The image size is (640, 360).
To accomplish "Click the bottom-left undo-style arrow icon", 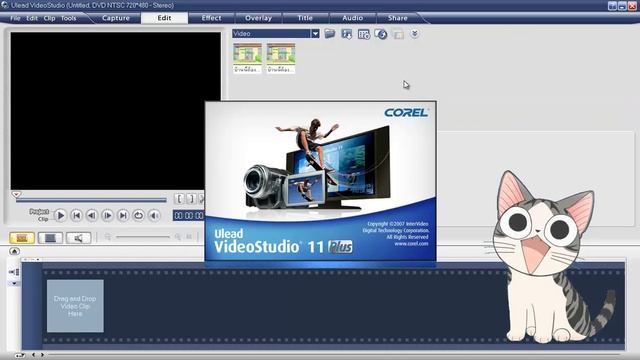I will 19,355.
